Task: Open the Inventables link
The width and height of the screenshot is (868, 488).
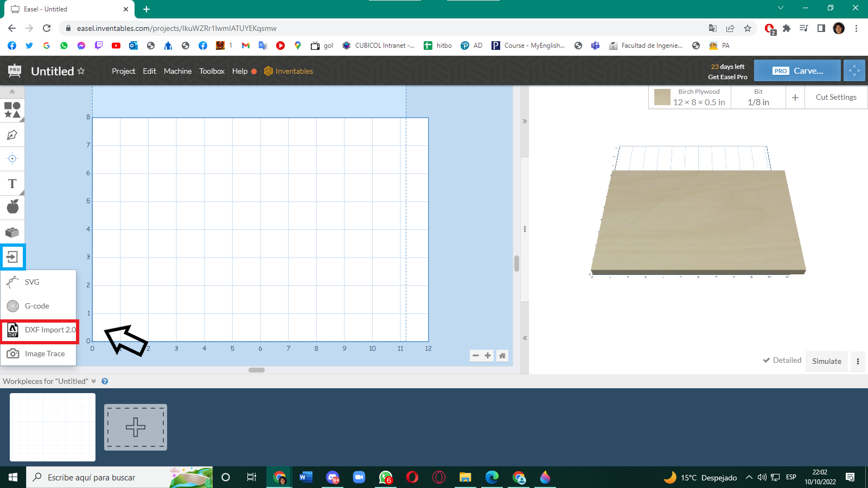Action: (289, 71)
